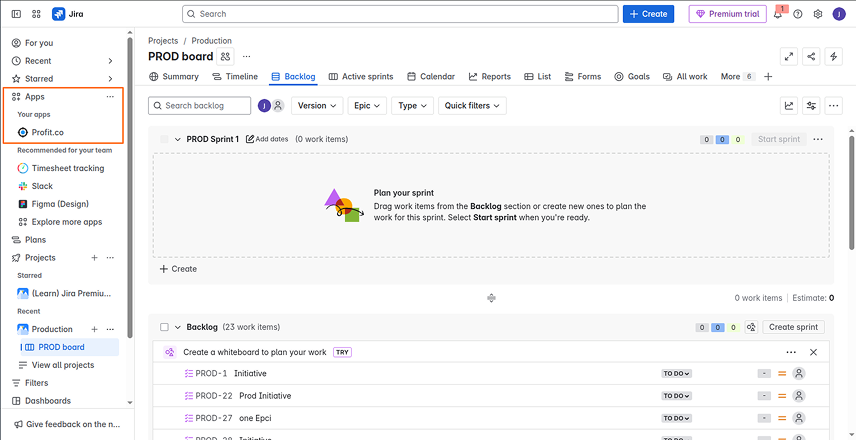The height and width of the screenshot is (440, 856).
Task: Open the Version filter dropdown
Action: tap(317, 106)
